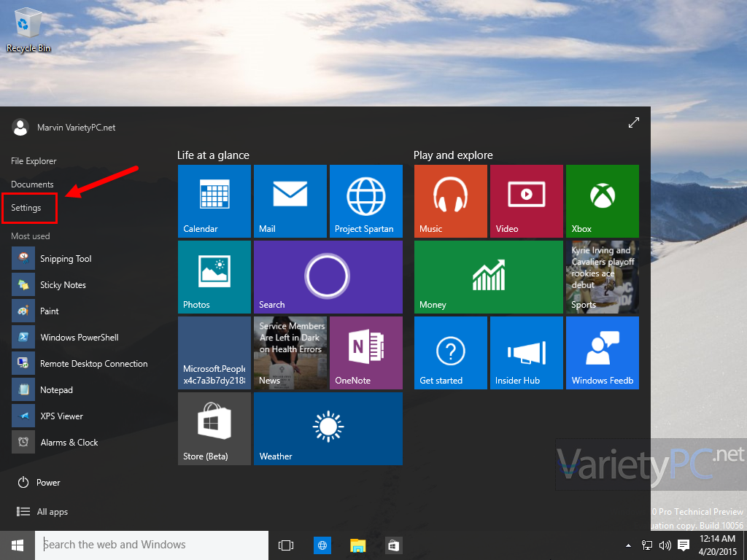Open the Mail tile
Viewport: 747px width, 560px height.
pyautogui.click(x=290, y=201)
